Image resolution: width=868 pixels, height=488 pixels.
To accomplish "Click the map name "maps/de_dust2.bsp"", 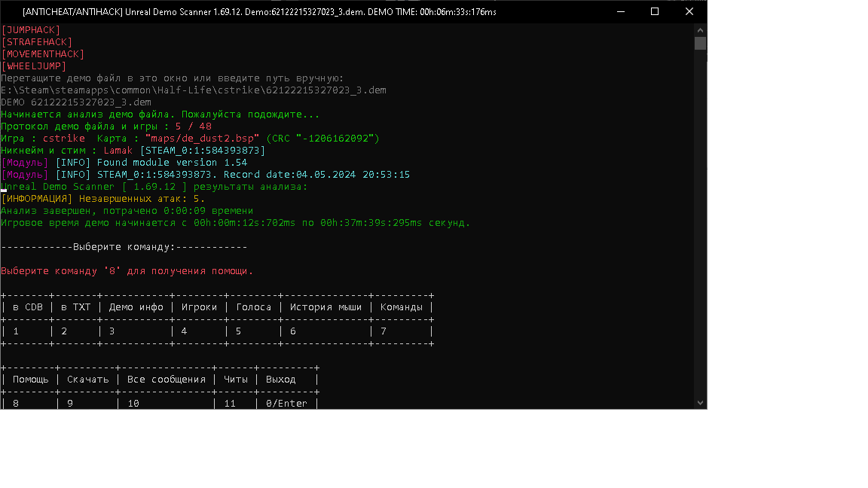I will [202, 139].
